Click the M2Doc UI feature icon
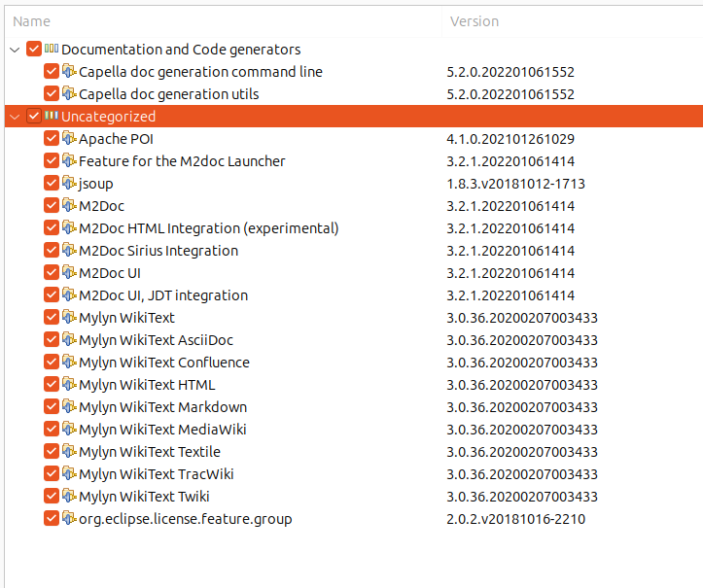703x588 pixels. click(69, 272)
